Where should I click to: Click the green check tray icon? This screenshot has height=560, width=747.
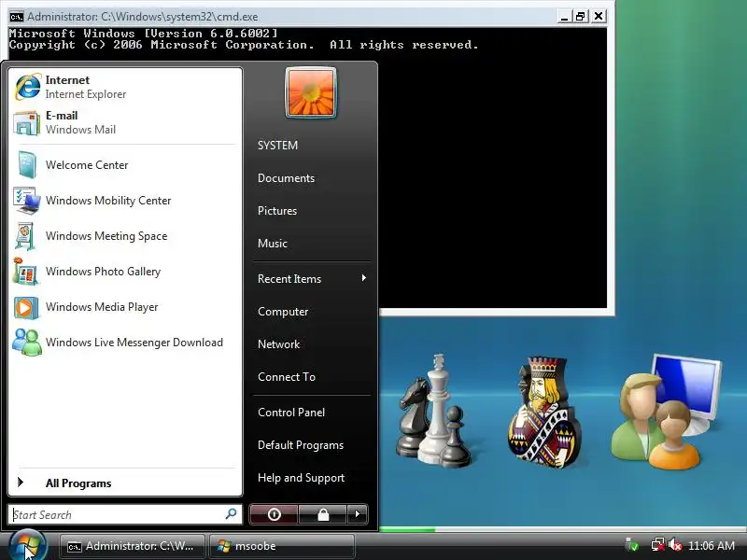[x=632, y=544]
